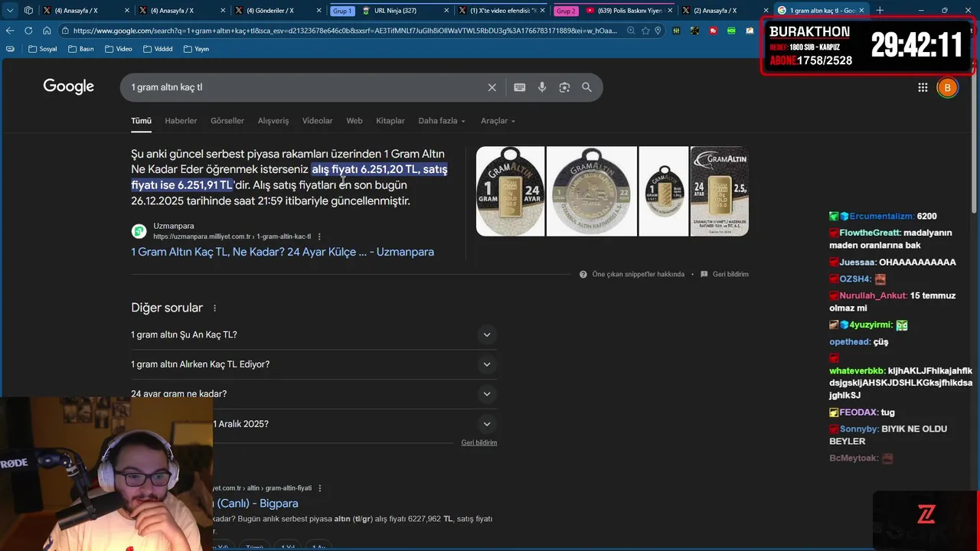Screen dimensions: 980x551
Task: Select the Görseller search filter
Action: pos(227,121)
